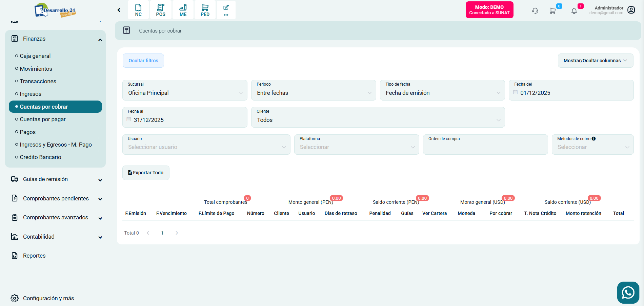The width and height of the screenshot is (644, 306).
Task: Open Cuentas por pagar in sidebar
Action: (43, 119)
